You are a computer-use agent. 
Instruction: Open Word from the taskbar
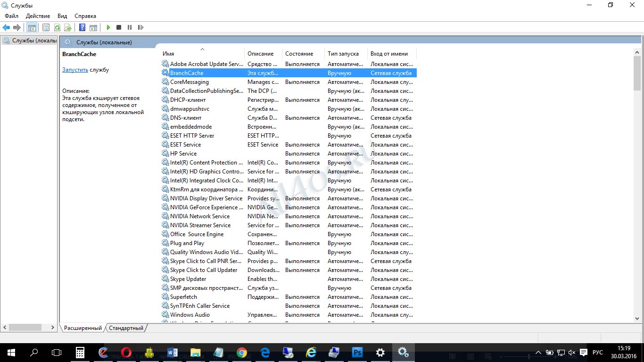pos(173,352)
